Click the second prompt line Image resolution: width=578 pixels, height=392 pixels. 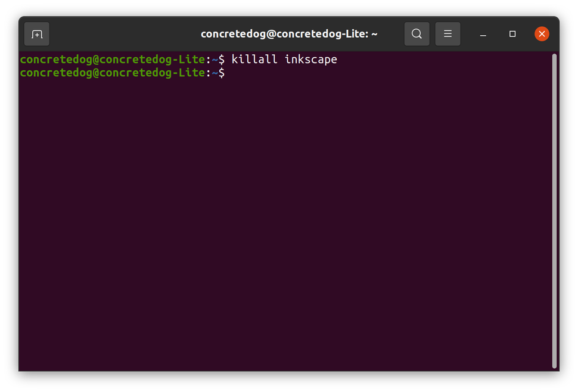pyautogui.click(x=119, y=73)
